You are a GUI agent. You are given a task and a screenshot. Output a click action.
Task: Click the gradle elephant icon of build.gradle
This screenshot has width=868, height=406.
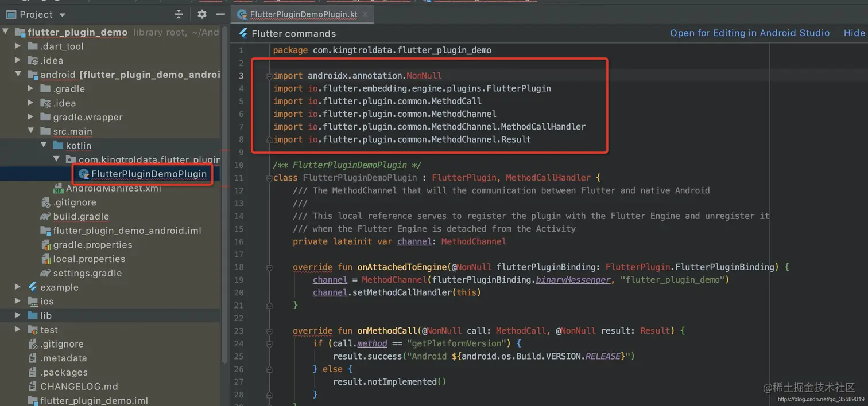45,216
